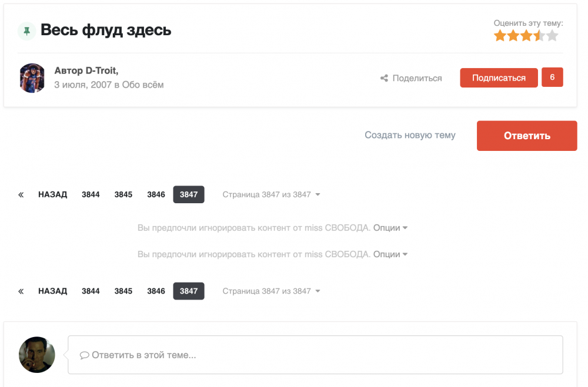This screenshot has width=588, height=387.
Task: Open Опции dropdown of second ignored post
Action: coord(390,254)
